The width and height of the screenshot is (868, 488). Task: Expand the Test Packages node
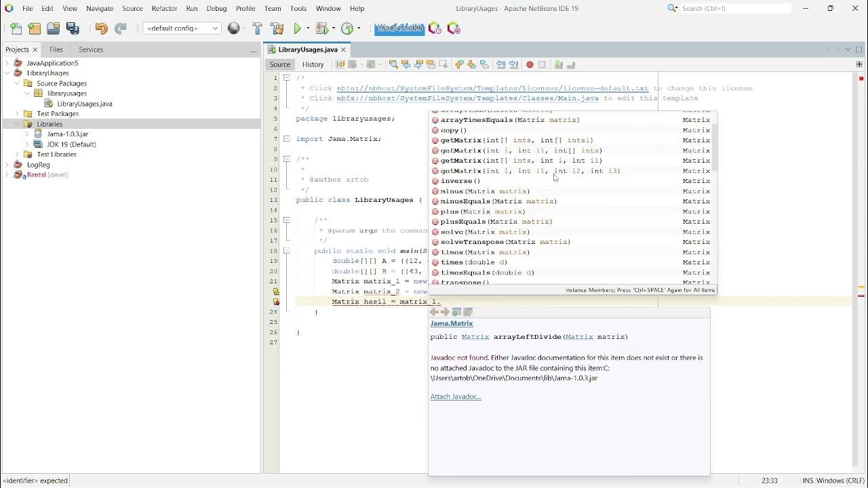coord(18,114)
